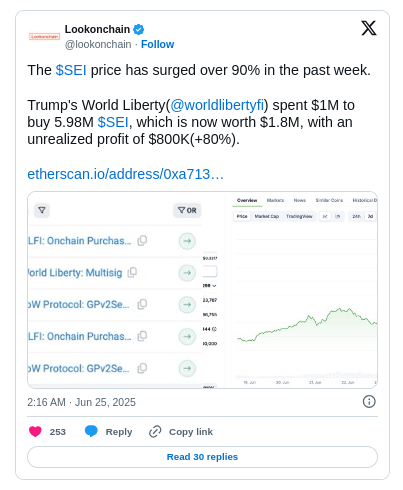Image resolution: width=403 pixels, height=490 pixels.
Task: Click the Reply text label
Action: coord(119,432)
